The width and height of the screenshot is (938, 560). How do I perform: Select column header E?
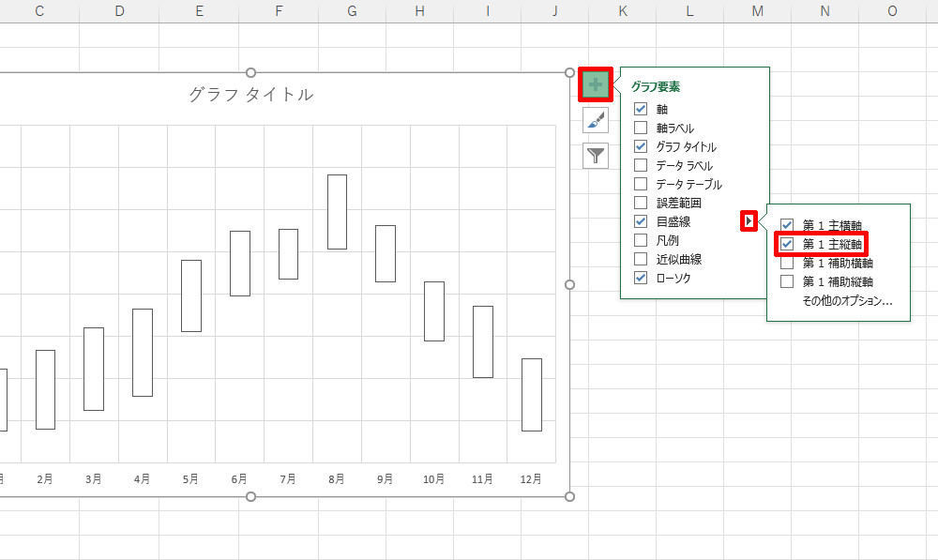(199, 10)
